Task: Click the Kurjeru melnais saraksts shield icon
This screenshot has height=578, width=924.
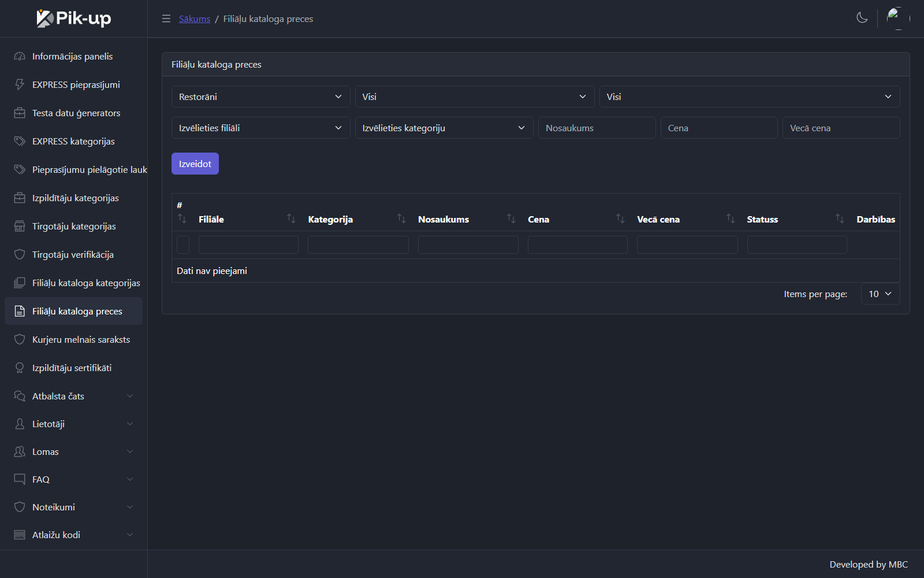Action: coord(20,340)
